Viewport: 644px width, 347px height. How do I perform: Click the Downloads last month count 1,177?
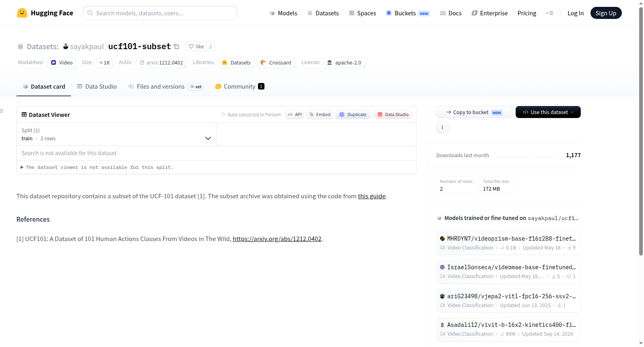point(573,155)
